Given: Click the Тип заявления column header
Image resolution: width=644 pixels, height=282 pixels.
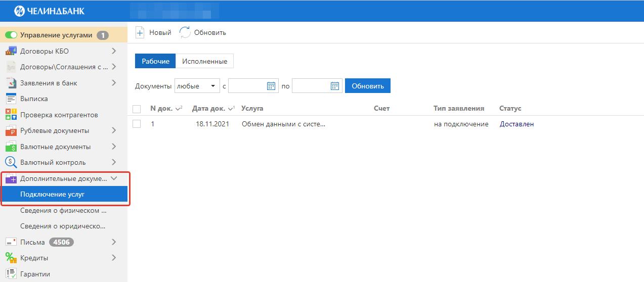Looking at the screenshot, I should tap(459, 109).
